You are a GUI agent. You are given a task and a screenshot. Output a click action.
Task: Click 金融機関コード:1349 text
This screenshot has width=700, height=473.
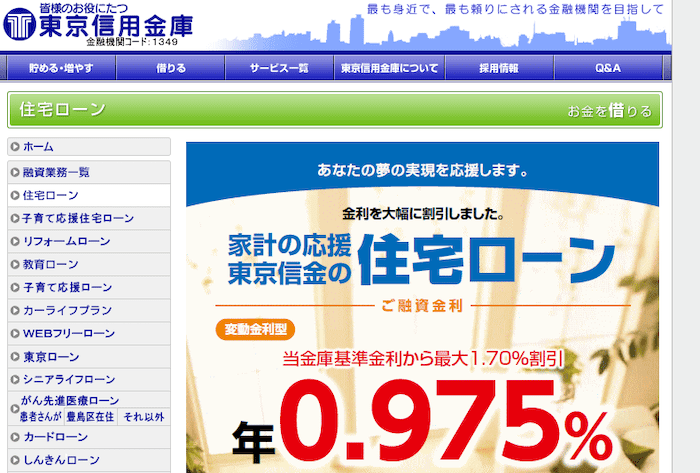point(132,42)
